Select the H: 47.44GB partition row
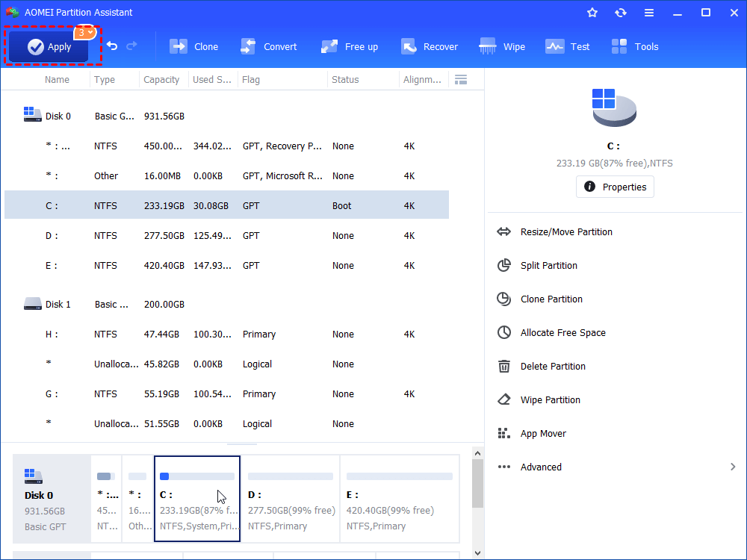This screenshot has height=560, width=747. (227, 335)
